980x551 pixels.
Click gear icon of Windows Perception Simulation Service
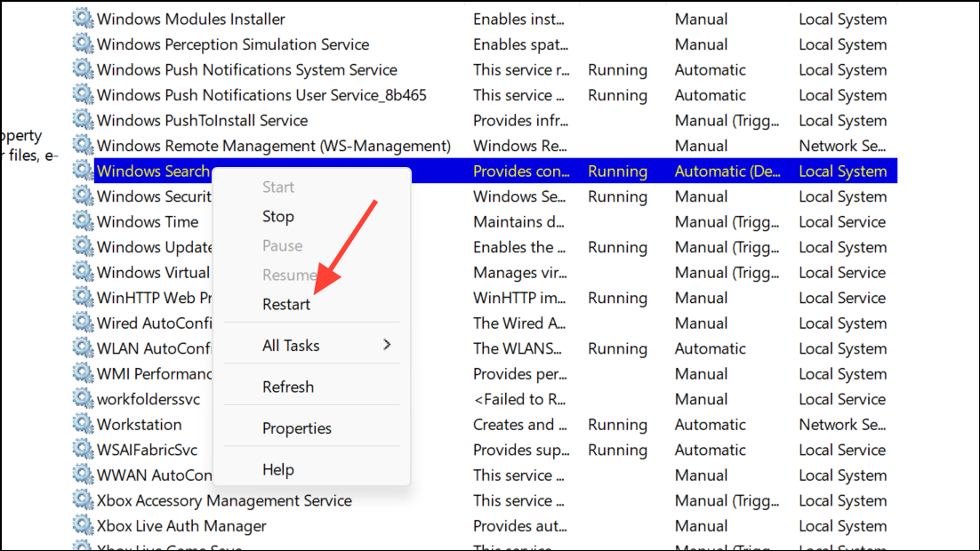pyautogui.click(x=83, y=44)
